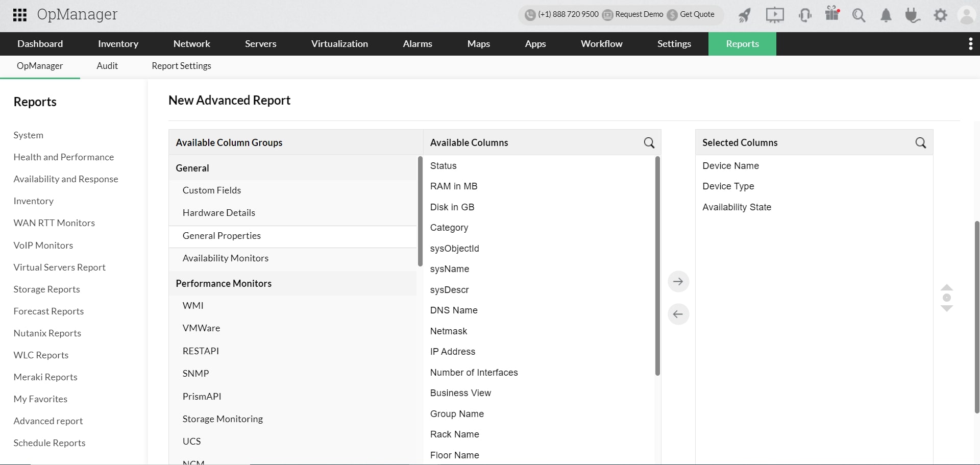Collapse the General column group

(x=192, y=168)
